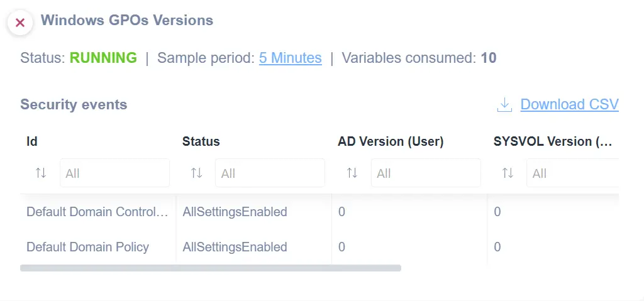Click the Id column header

32,141
